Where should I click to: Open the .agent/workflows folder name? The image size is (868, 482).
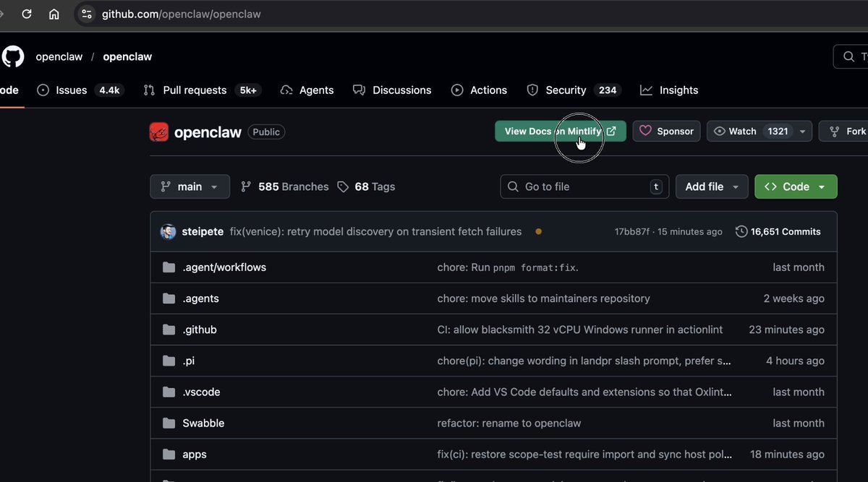click(x=224, y=267)
